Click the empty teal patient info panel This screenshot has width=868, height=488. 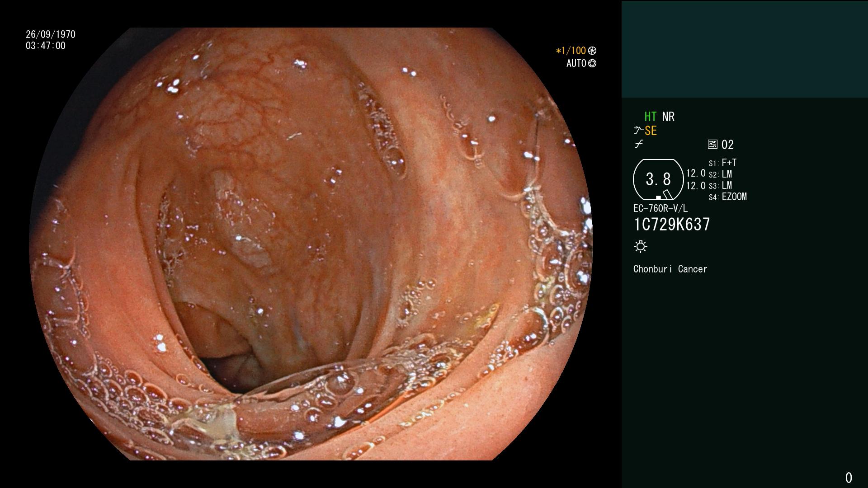click(745, 49)
